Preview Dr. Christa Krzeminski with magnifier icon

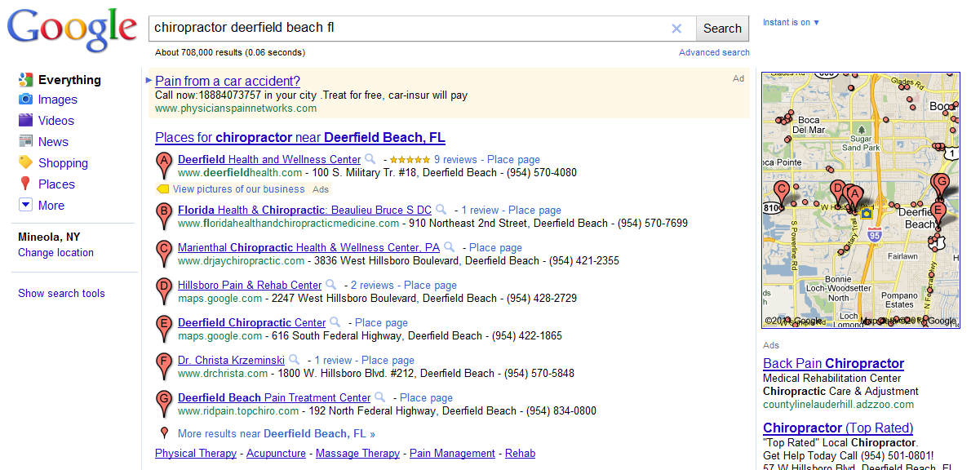(x=295, y=360)
